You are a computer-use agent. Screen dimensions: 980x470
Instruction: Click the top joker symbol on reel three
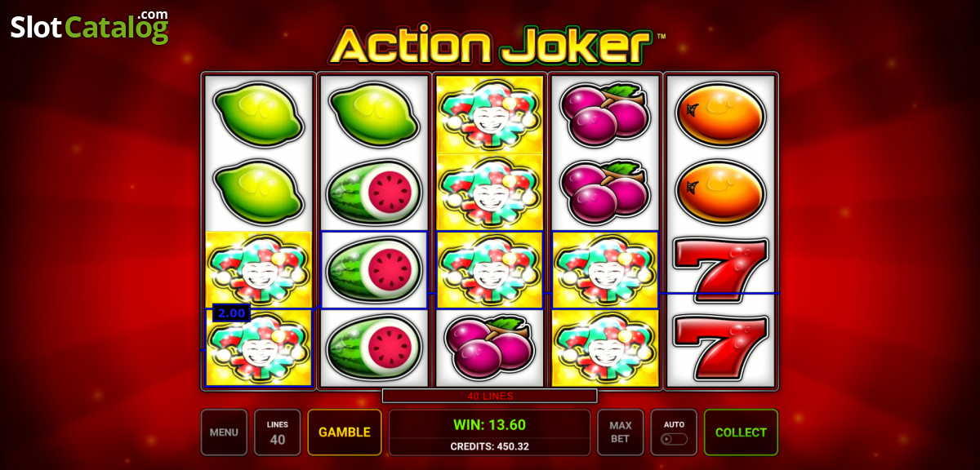pos(490,115)
